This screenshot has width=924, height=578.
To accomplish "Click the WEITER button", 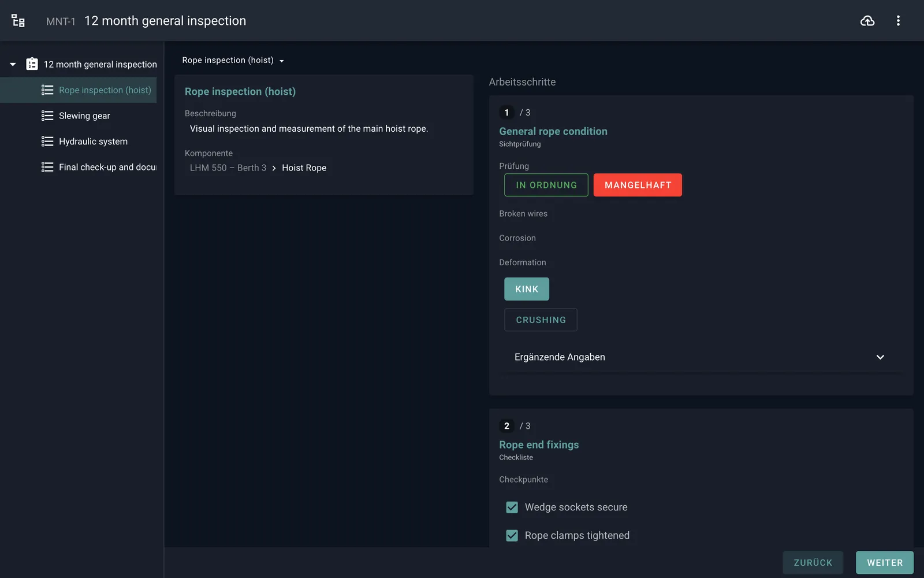I will (x=885, y=562).
